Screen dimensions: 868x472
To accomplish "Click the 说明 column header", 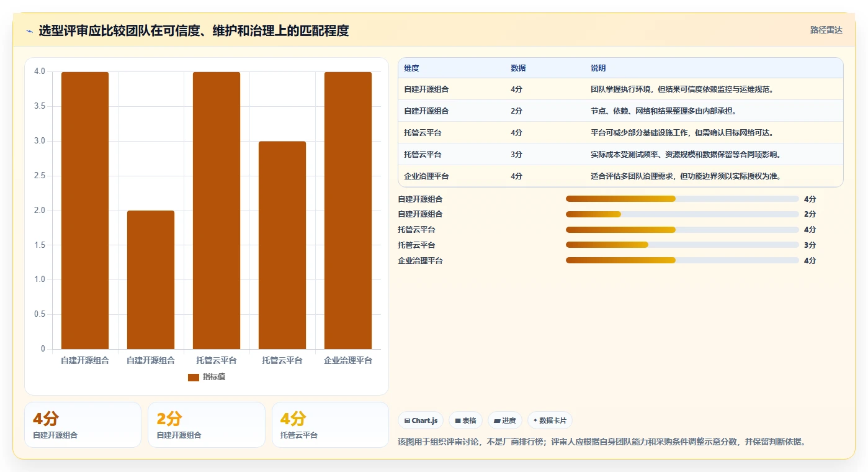I will [x=598, y=68].
